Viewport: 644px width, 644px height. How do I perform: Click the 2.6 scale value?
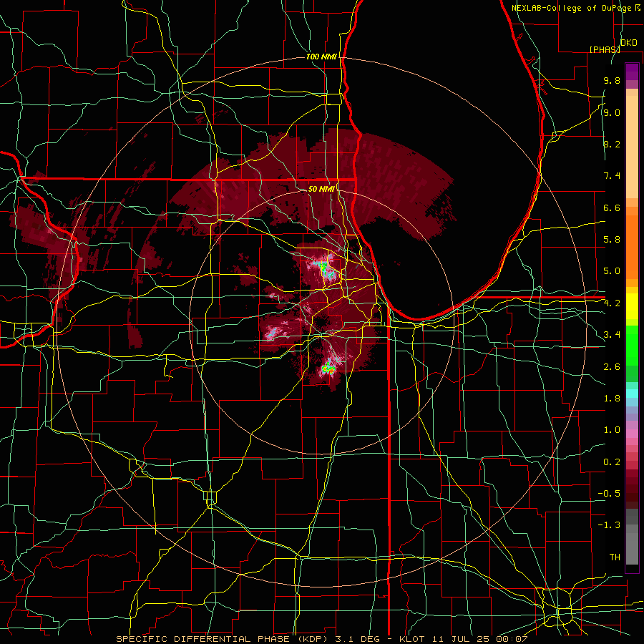[x=612, y=367]
